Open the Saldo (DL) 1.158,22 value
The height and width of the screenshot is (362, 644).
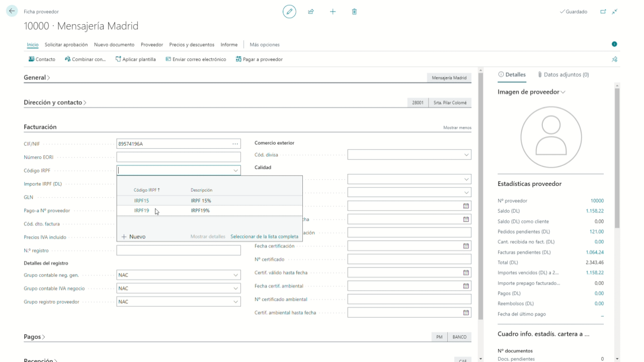pos(595,211)
